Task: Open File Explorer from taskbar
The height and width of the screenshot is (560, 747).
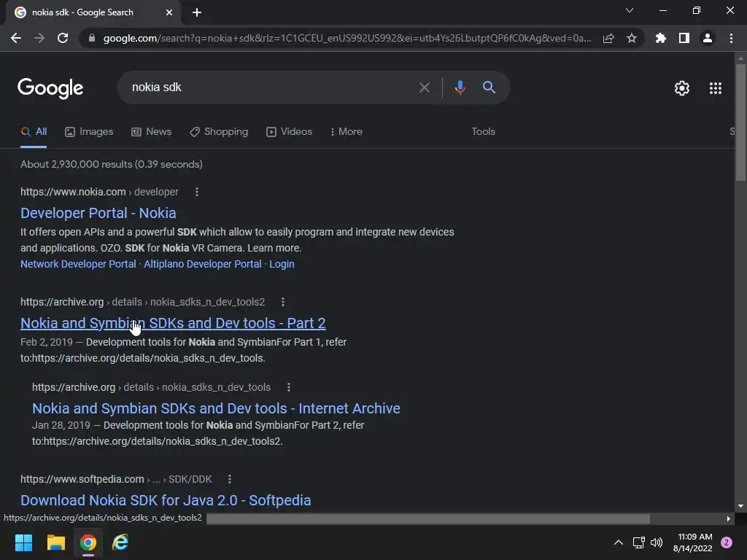Action: (55, 542)
